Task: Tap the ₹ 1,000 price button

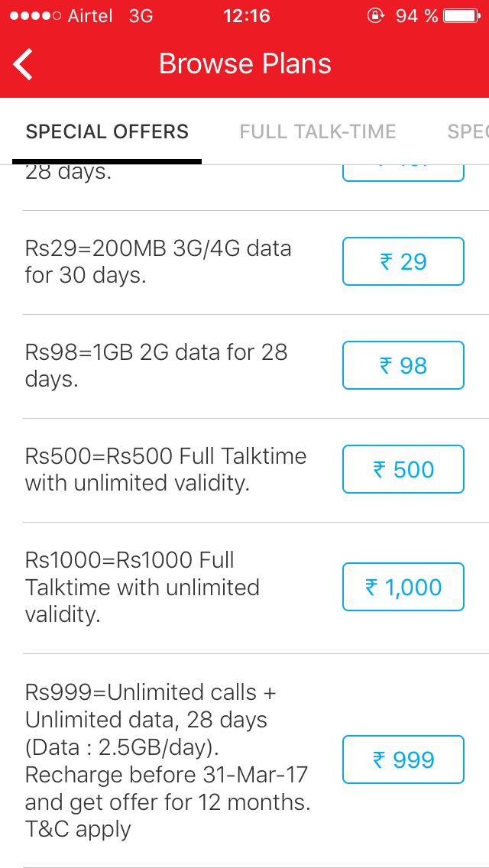Action: (403, 588)
